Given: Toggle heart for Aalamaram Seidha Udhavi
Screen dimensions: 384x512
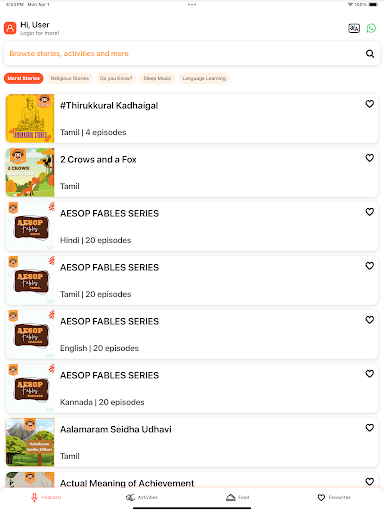Looking at the screenshot, I should click(369, 428).
